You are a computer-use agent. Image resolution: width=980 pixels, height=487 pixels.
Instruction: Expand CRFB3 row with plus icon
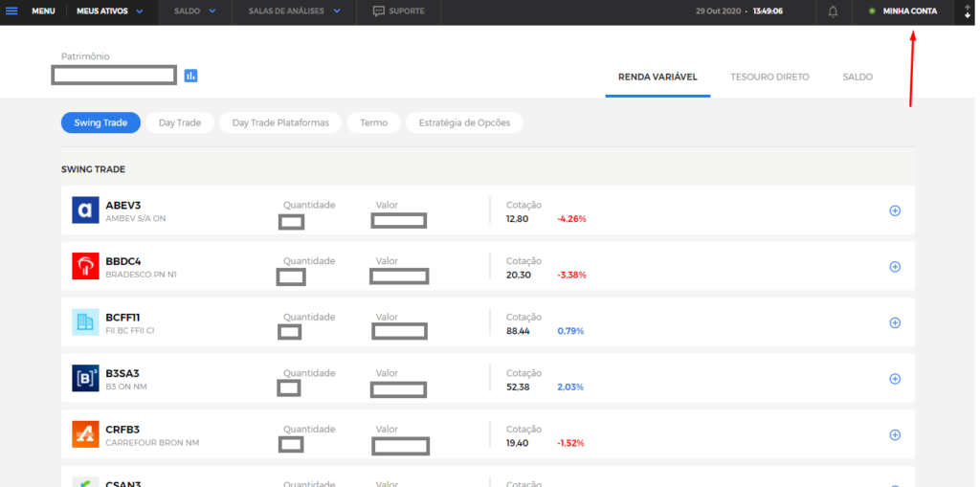coord(895,434)
